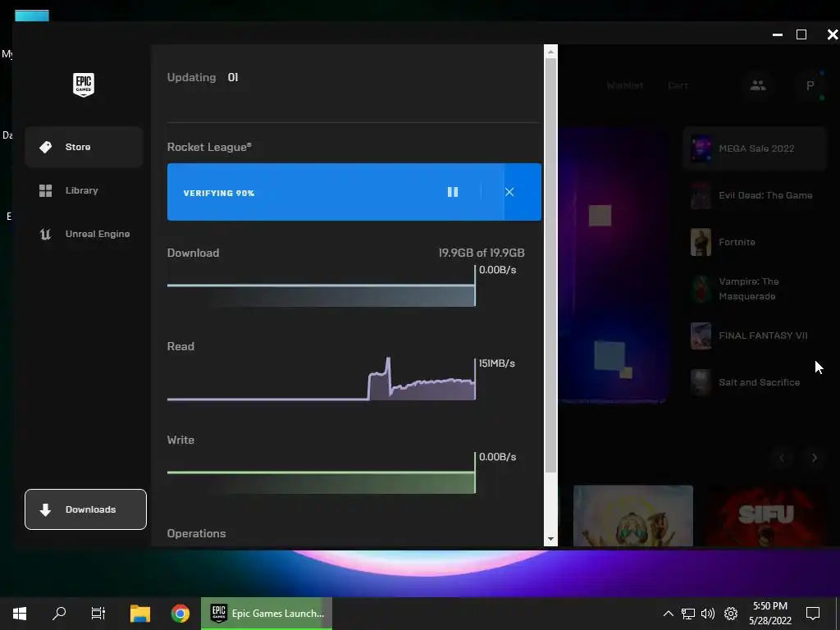Open Windows taskbar search
Screen dimensions: 840x630
[59, 614]
